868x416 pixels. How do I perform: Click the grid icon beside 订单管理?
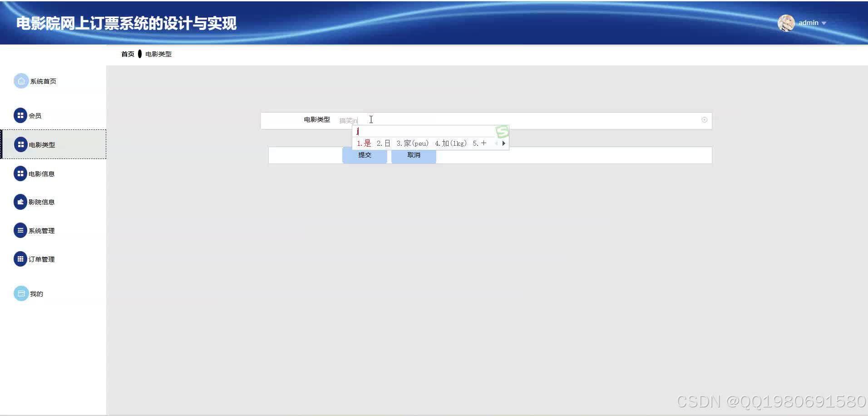(x=20, y=259)
